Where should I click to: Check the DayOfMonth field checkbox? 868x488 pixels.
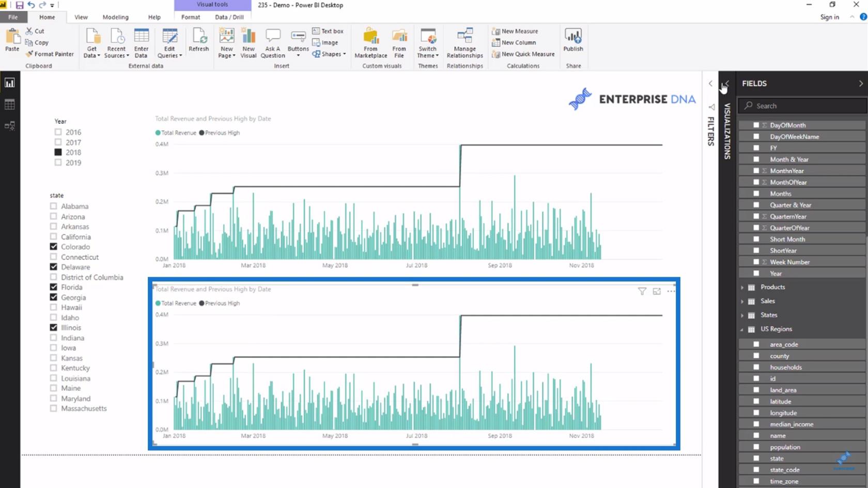click(756, 125)
